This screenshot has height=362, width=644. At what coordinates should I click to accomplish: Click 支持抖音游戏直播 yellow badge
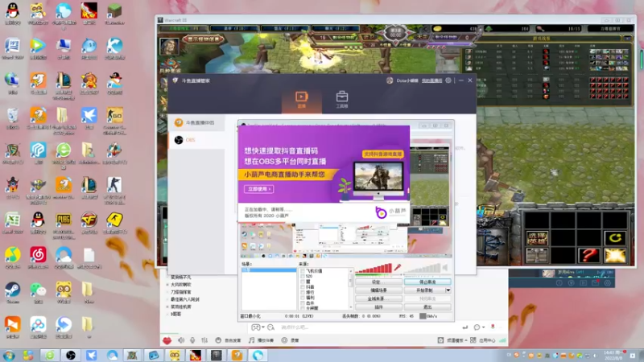click(382, 154)
